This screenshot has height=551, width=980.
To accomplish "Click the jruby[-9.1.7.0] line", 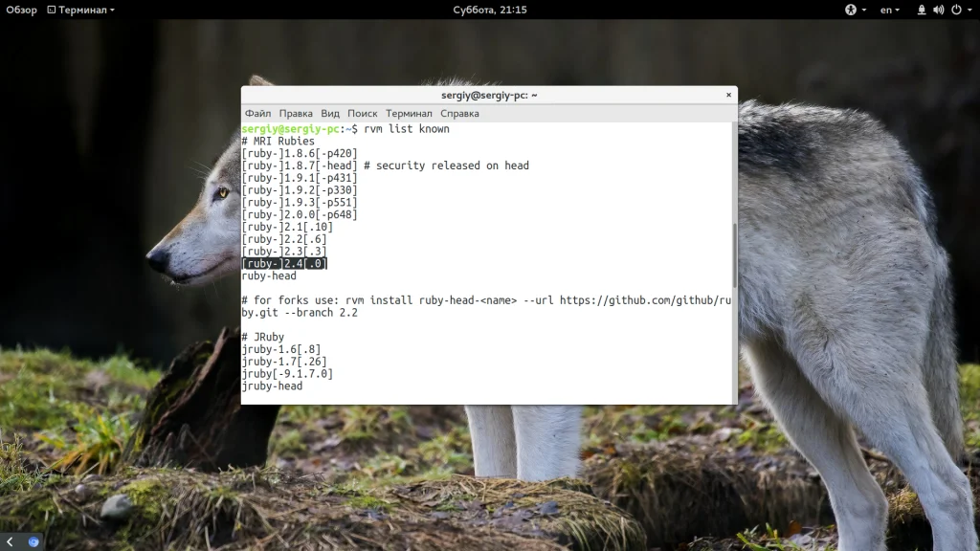I will click(287, 374).
